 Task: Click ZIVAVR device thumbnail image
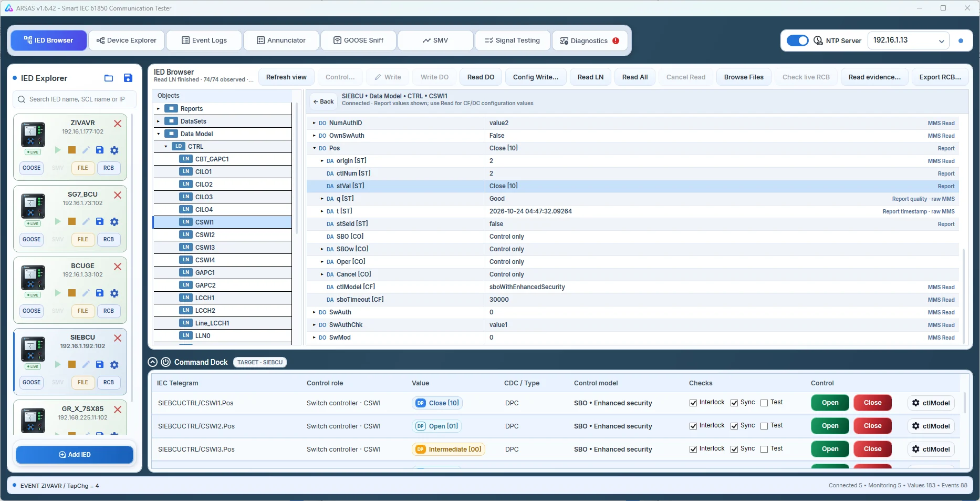[x=33, y=135]
